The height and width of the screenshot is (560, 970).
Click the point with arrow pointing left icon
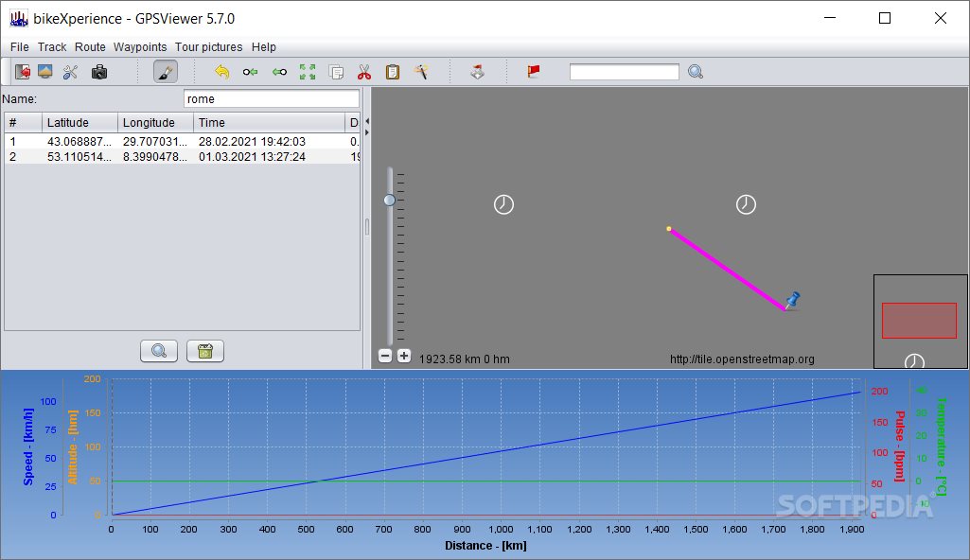[x=250, y=72]
